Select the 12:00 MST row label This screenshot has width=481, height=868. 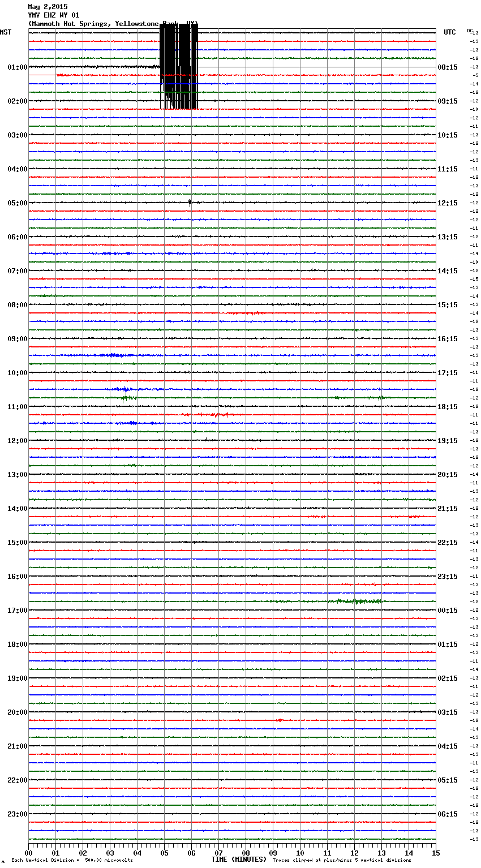click(18, 441)
